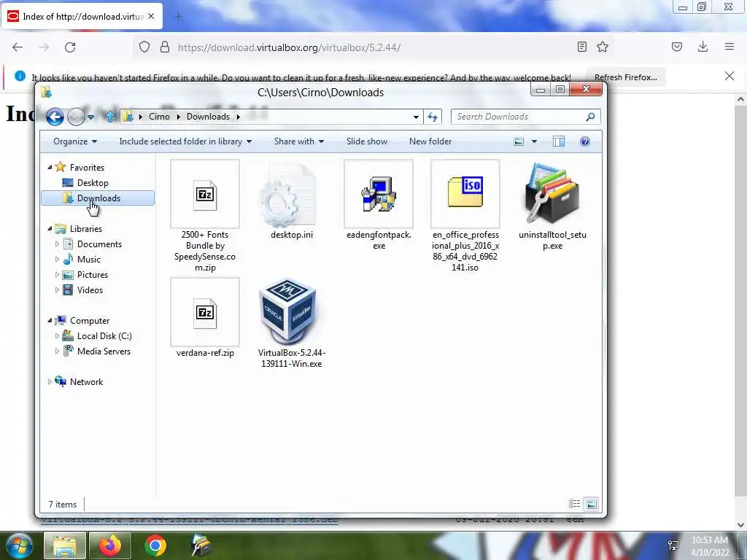
Task: Open Videos library
Action: 90,290
